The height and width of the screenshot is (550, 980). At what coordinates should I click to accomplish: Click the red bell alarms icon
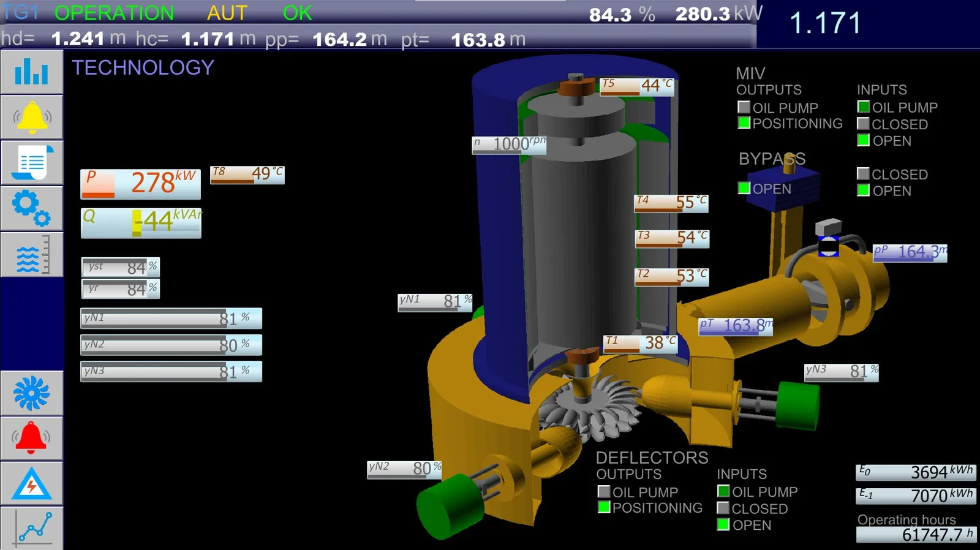tap(32, 439)
